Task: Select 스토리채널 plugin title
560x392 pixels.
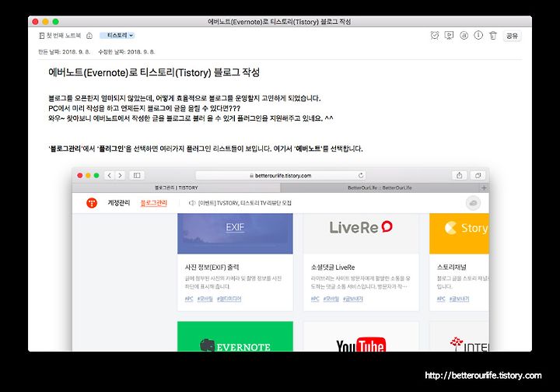Action: click(x=451, y=267)
